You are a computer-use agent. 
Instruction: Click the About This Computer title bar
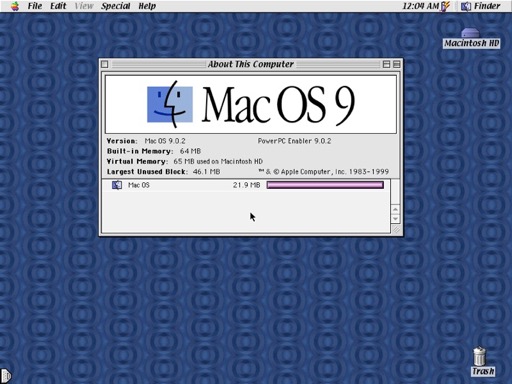(251, 64)
